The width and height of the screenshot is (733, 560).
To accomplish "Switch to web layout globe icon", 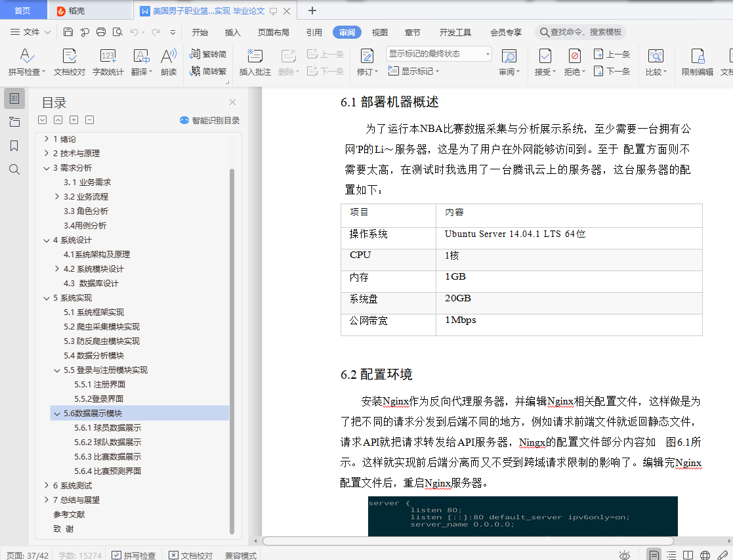I will tap(705, 555).
